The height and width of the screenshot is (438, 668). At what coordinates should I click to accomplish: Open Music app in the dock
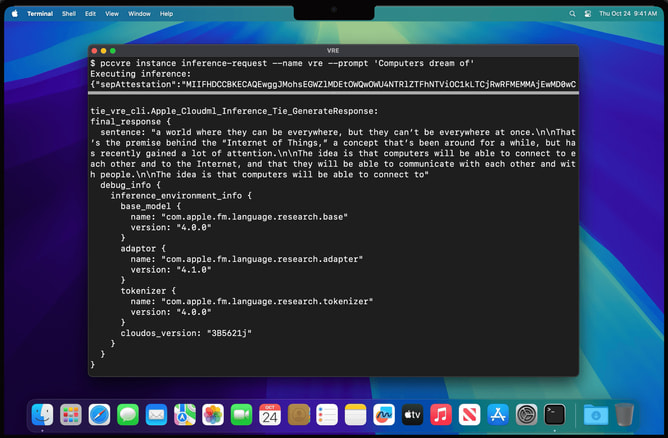point(441,415)
